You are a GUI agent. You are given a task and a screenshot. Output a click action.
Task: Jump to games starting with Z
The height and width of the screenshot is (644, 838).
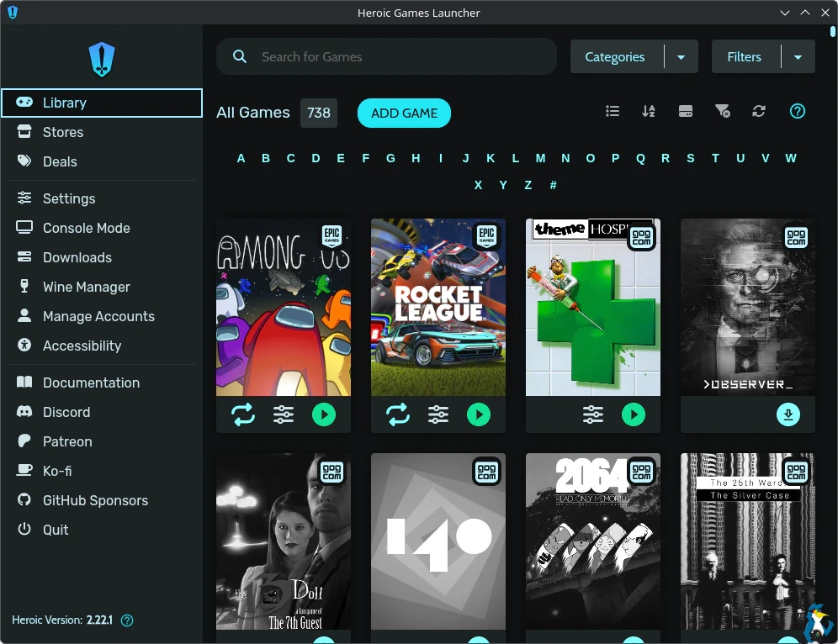[x=528, y=185]
